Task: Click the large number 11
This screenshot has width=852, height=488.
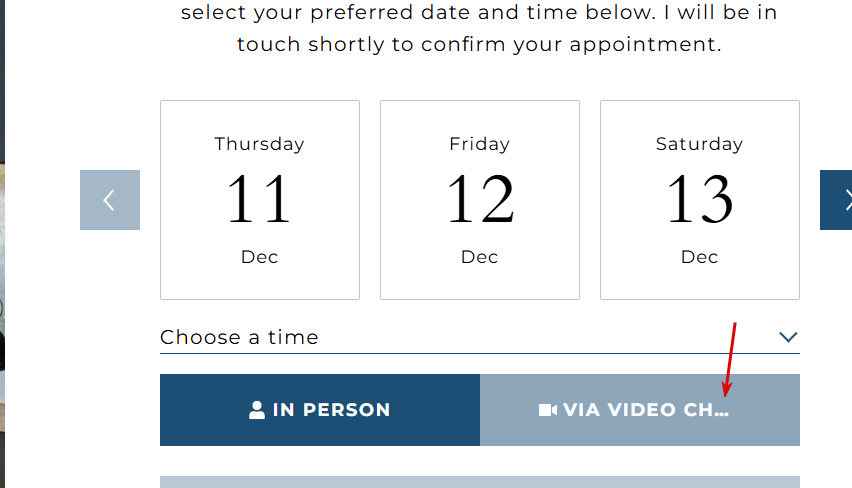Action: 259,198
